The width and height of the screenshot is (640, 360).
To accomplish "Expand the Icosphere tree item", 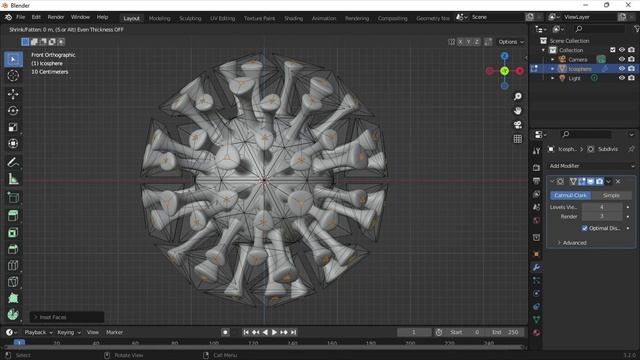I will pyautogui.click(x=553, y=69).
